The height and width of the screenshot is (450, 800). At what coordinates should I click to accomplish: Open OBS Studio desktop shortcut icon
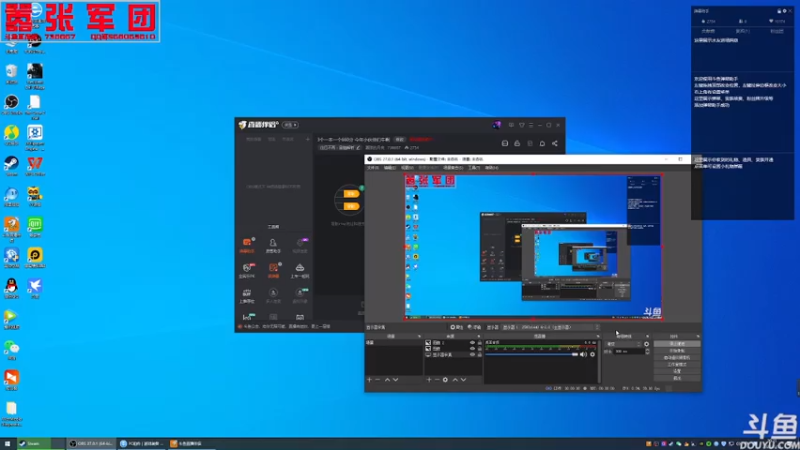(11, 105)
